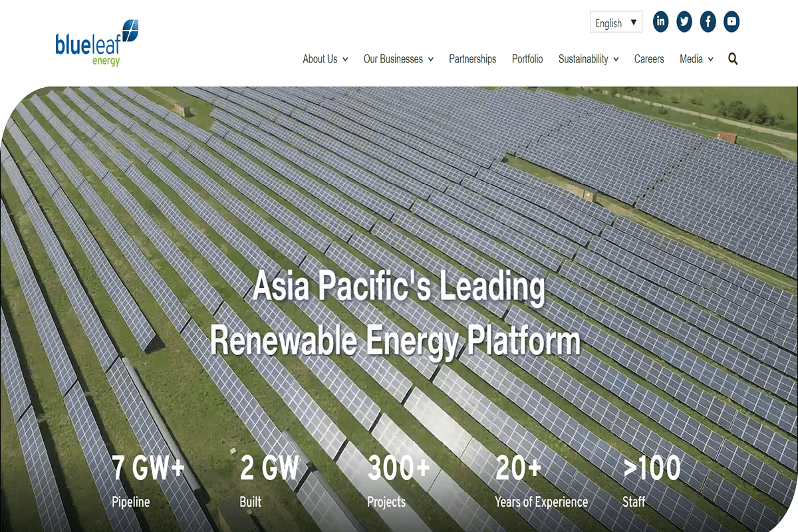The width and height of the screenshot is (798, 532).
Task: Open the LinkedIn social icon
Action: [x=660, y=22]
